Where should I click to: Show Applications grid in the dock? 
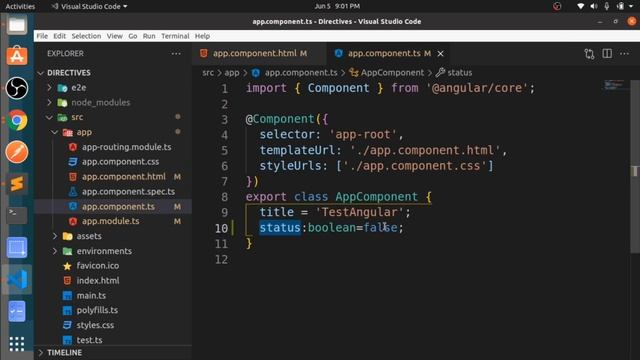[x=17, y=344]
